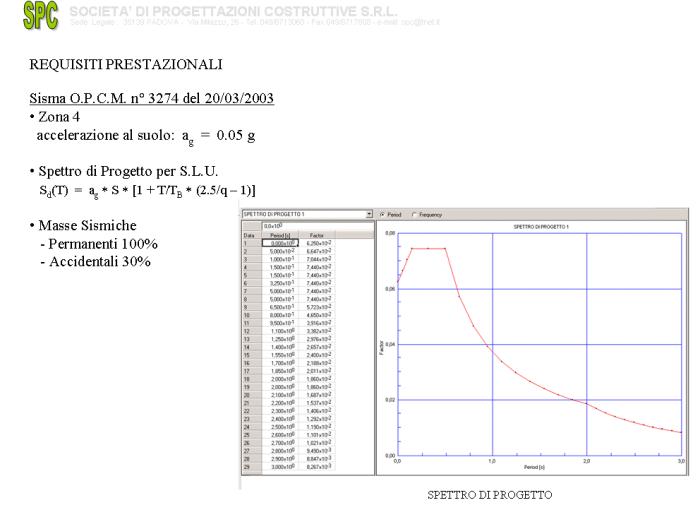Viewport: 700px width, 505px height.
Task: Click the Factor cell in row 15
Action: click(319, 355)
